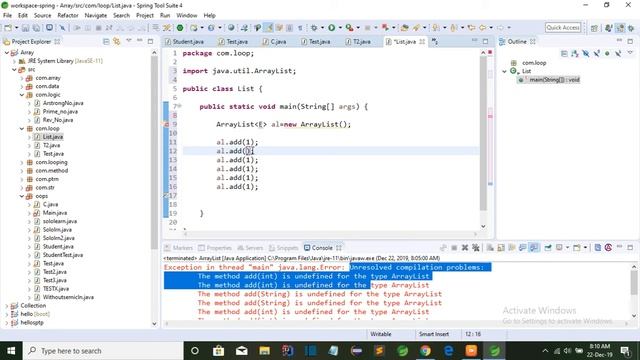Toggle Mark Occurrences in toolbar

(x=269, y=28)
